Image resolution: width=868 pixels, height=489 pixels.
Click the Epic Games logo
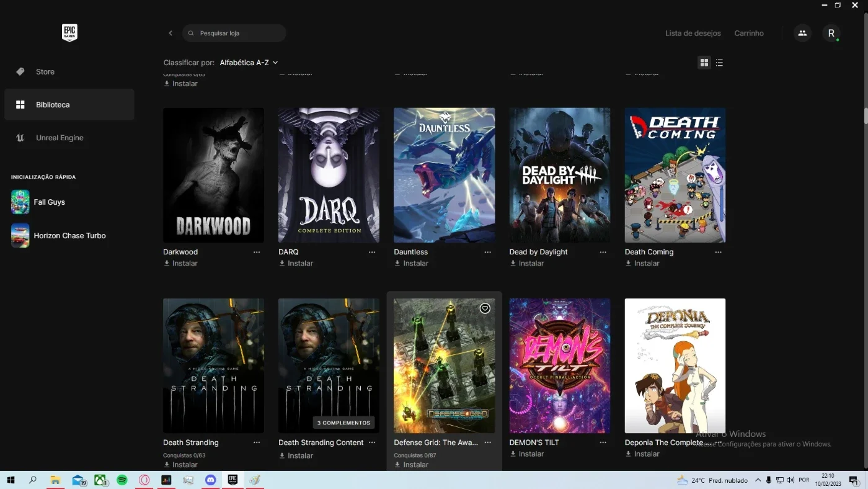point(69,33)
